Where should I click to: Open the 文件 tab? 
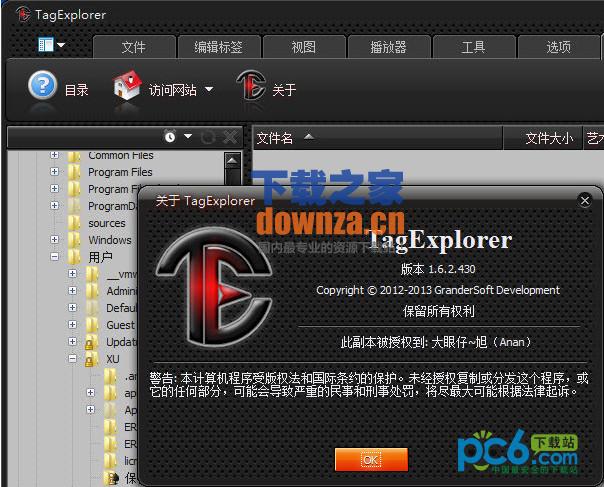[x=134, y=47]
